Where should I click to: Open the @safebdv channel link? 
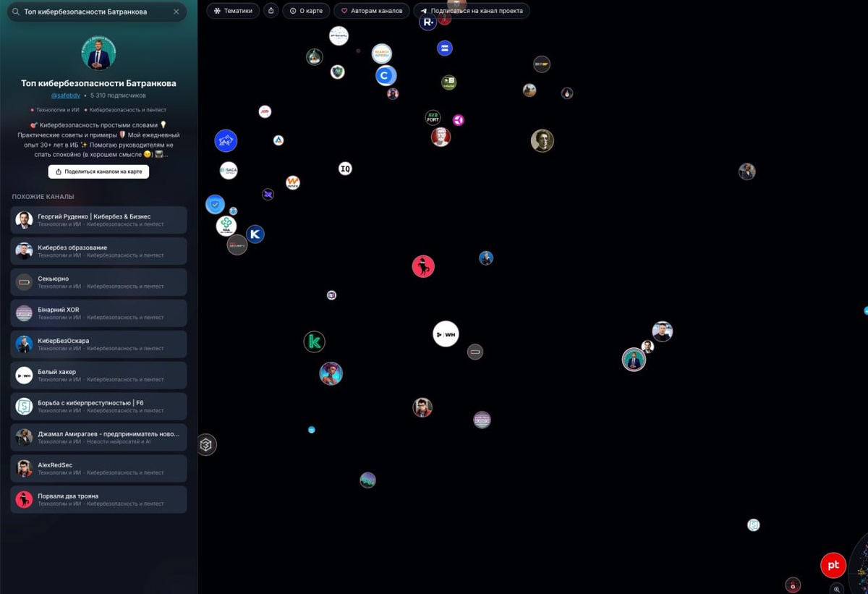coord(65,96)
